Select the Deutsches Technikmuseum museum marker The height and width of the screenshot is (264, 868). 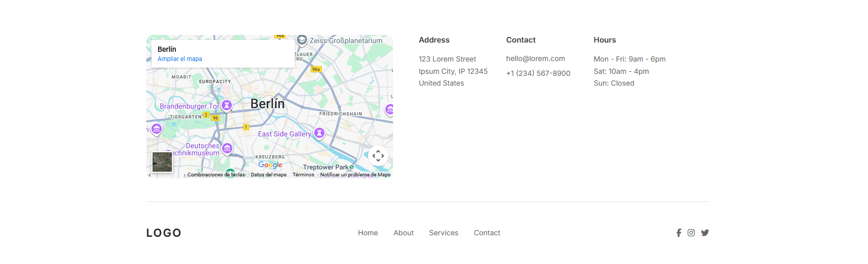point(227,149)
